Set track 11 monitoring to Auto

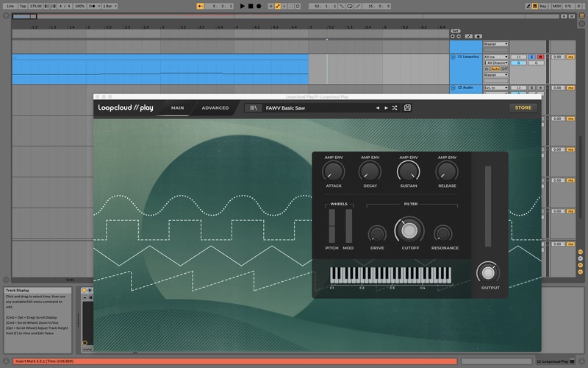click(x=495, y=68)
